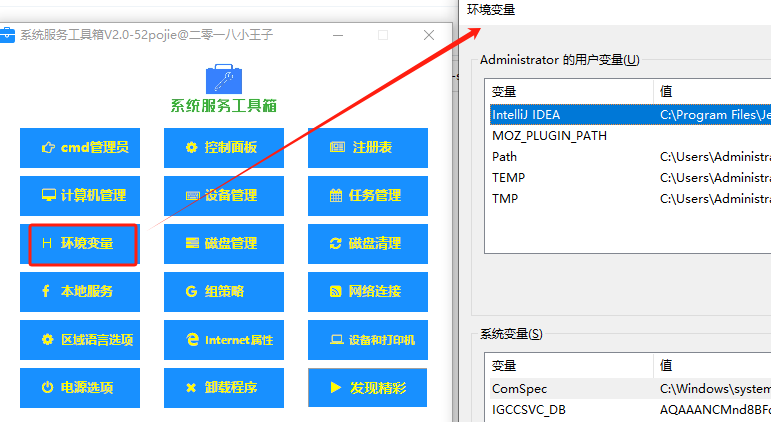Open Internet属性 properties
Screen dimensions: 771x422
(223, 340)
